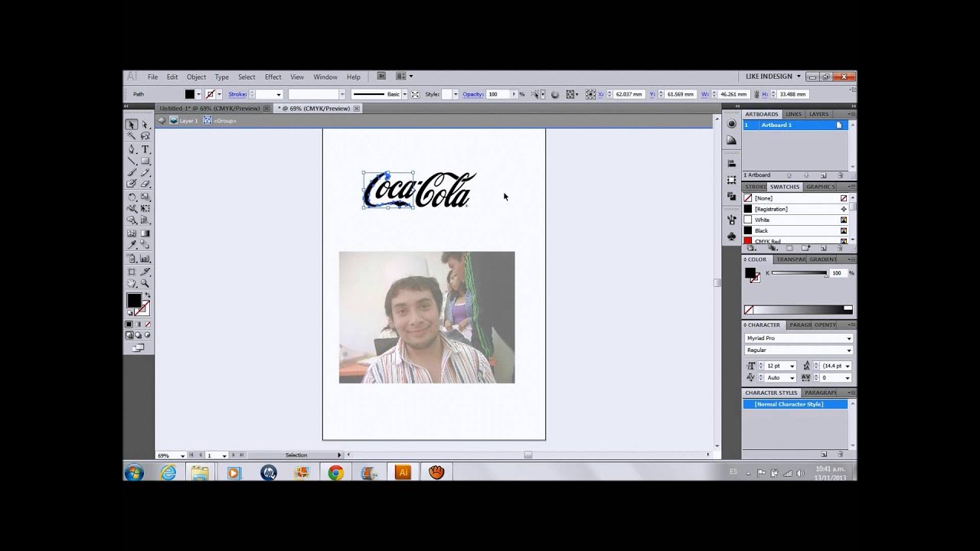Switch to the Layers panel tab
This screenshot has height=551, width=980.
pos(819,114)
